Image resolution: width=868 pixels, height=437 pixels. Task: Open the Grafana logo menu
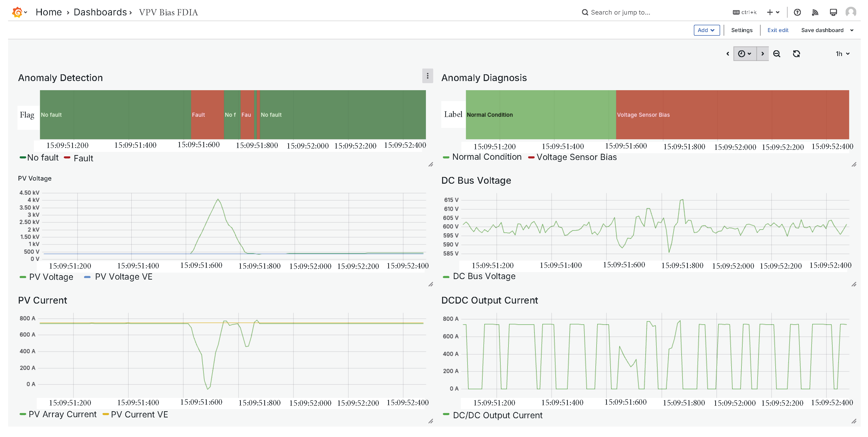pos(19,12)
